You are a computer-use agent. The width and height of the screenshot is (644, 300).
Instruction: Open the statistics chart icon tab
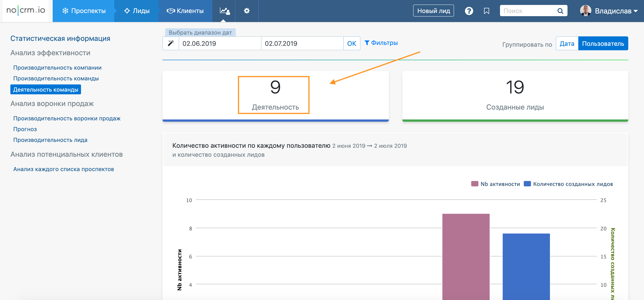point(224,11)
